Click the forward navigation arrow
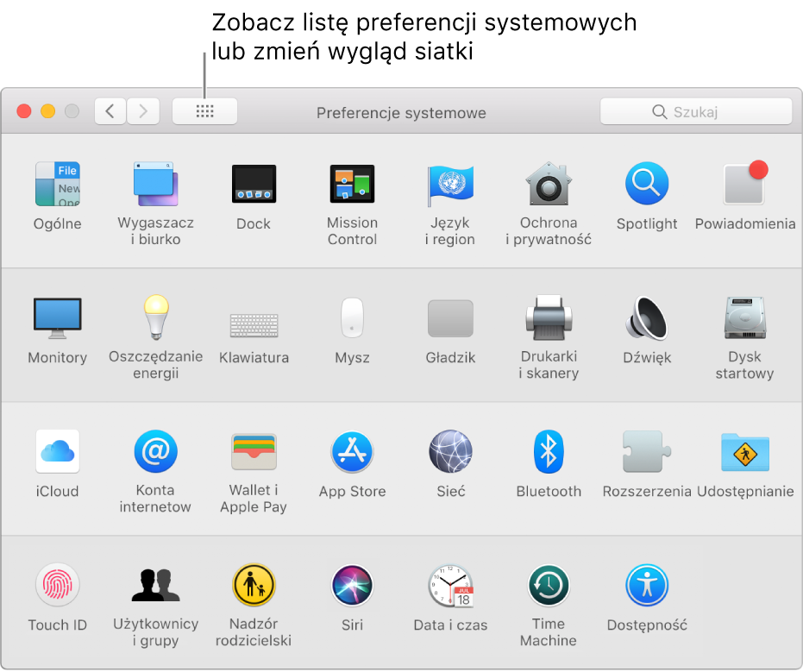This screenshot has height=672, width=803. pos(143,111)
